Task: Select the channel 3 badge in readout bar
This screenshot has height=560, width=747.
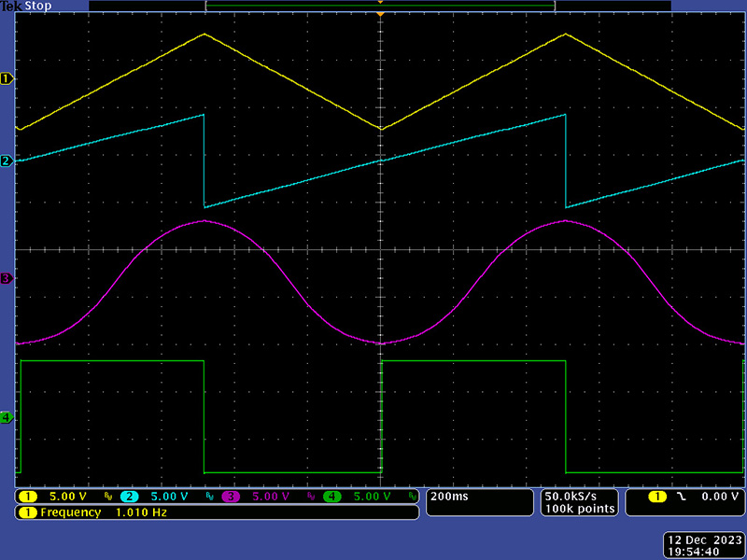Action: point(230,497)
